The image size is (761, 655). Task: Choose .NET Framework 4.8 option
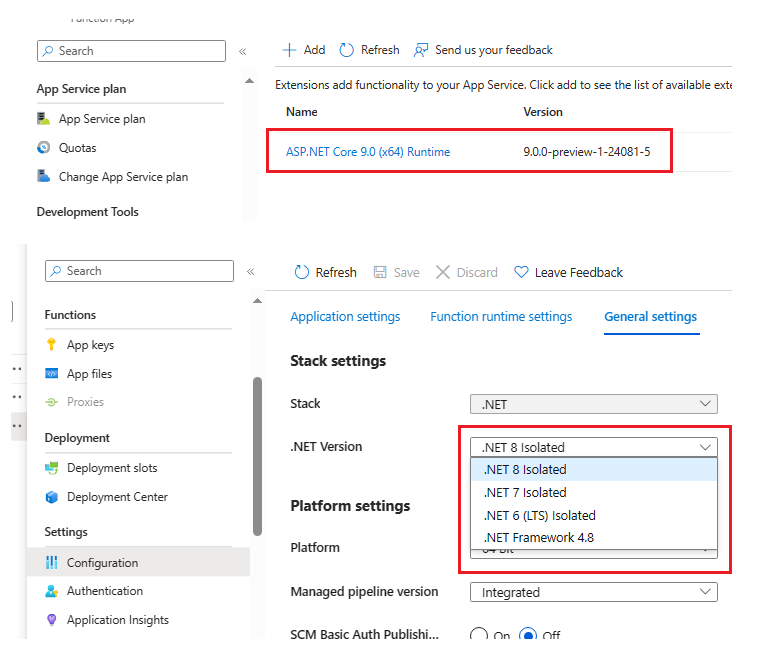594,537
